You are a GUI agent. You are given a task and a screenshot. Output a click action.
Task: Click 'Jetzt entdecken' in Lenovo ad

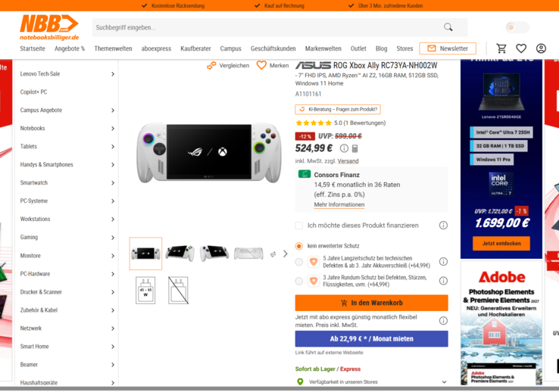(x=501, y=244)
